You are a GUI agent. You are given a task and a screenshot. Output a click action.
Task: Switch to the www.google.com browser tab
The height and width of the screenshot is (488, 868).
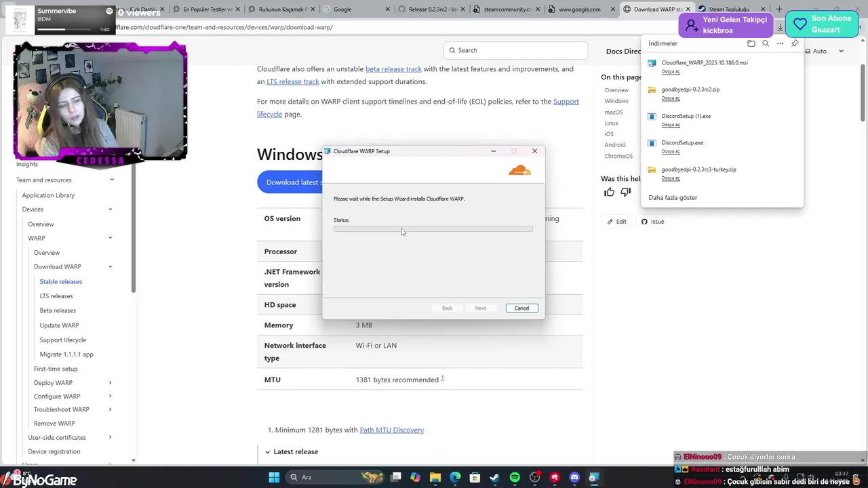580,9
